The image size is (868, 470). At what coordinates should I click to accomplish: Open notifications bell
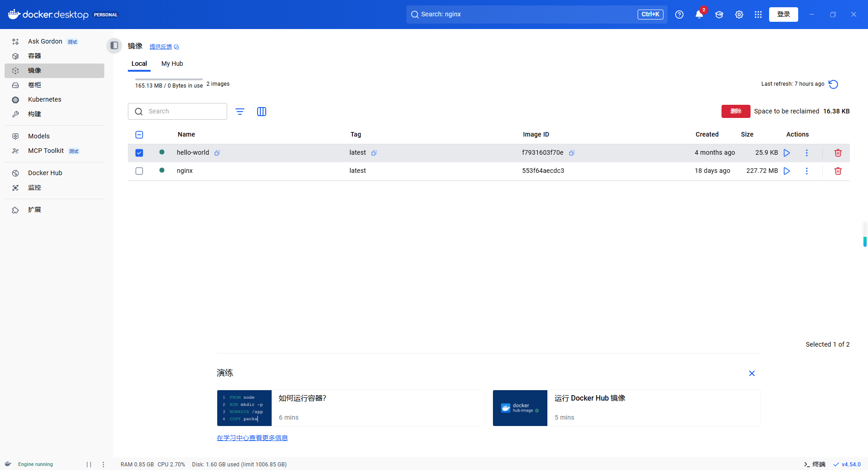point(699,15)
